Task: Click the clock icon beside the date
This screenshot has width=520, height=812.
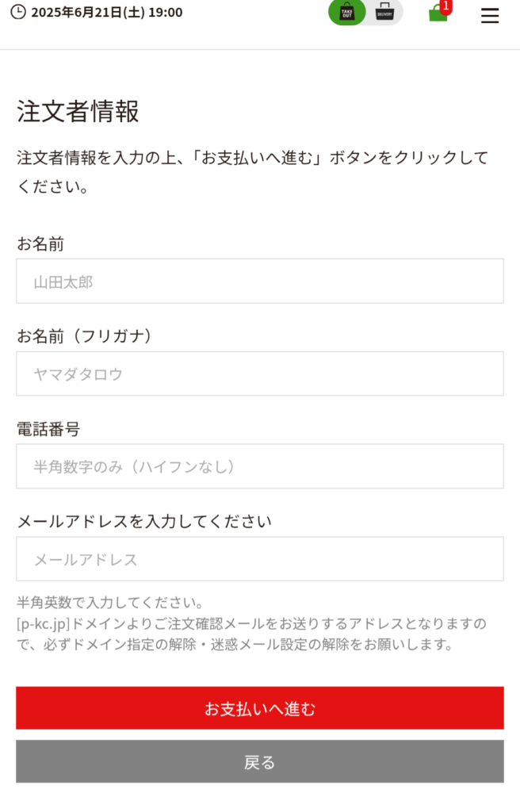Action: click(18, 12)
